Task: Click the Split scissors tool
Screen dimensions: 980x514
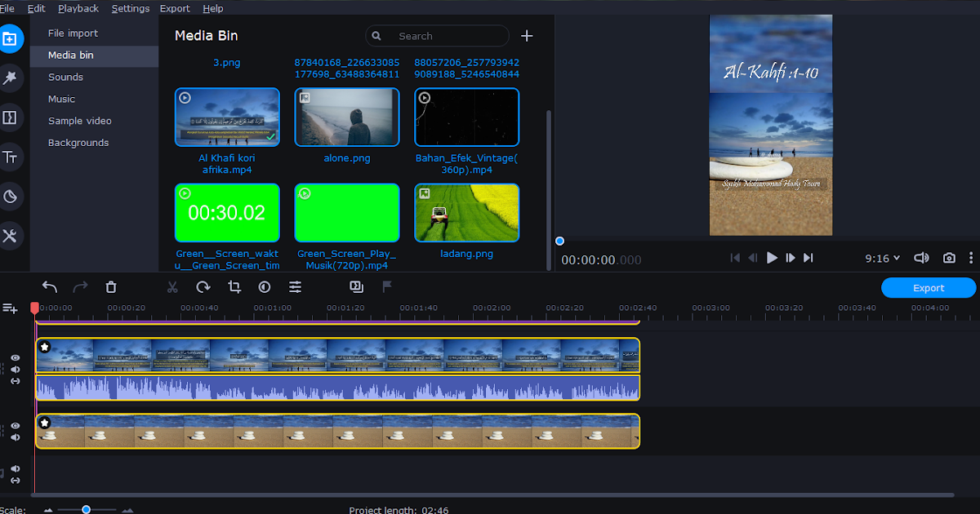Action: click(x=172, y=286)
